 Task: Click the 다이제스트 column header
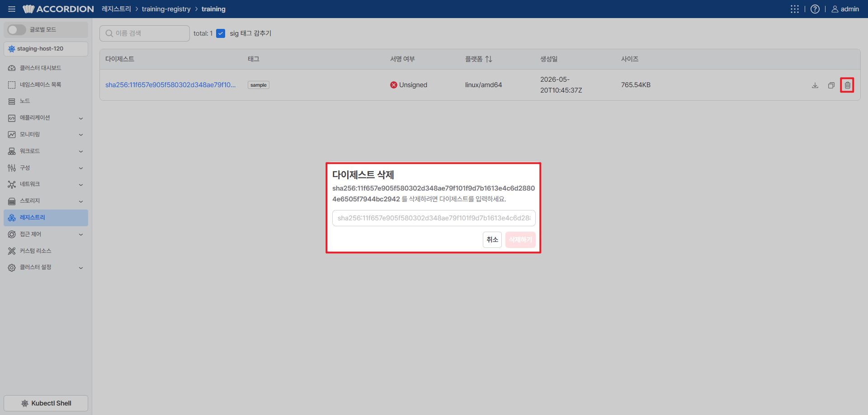120,59
